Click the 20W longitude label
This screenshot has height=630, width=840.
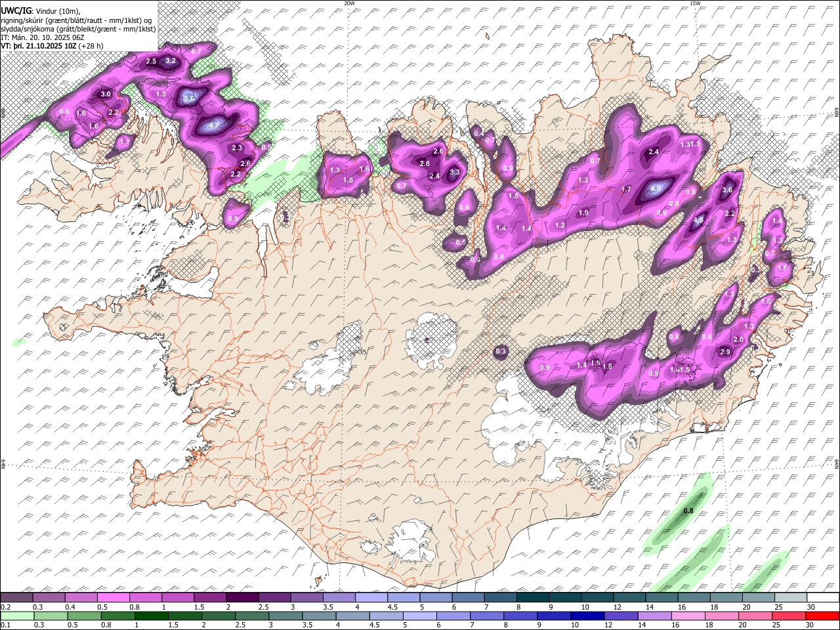(x=349, y=3)
